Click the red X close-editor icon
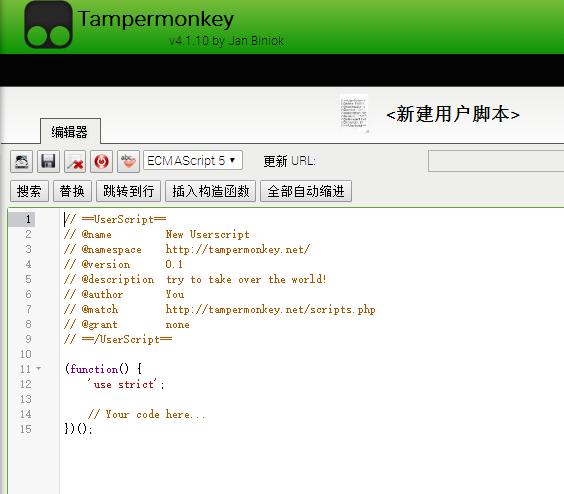The image size is (564, 494). 75,161
